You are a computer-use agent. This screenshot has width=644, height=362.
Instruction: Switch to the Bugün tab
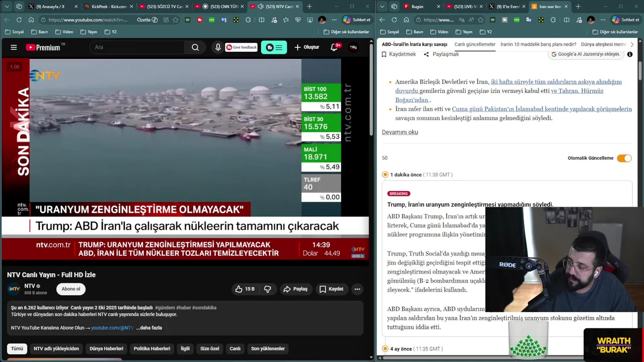tap(422, 7)
